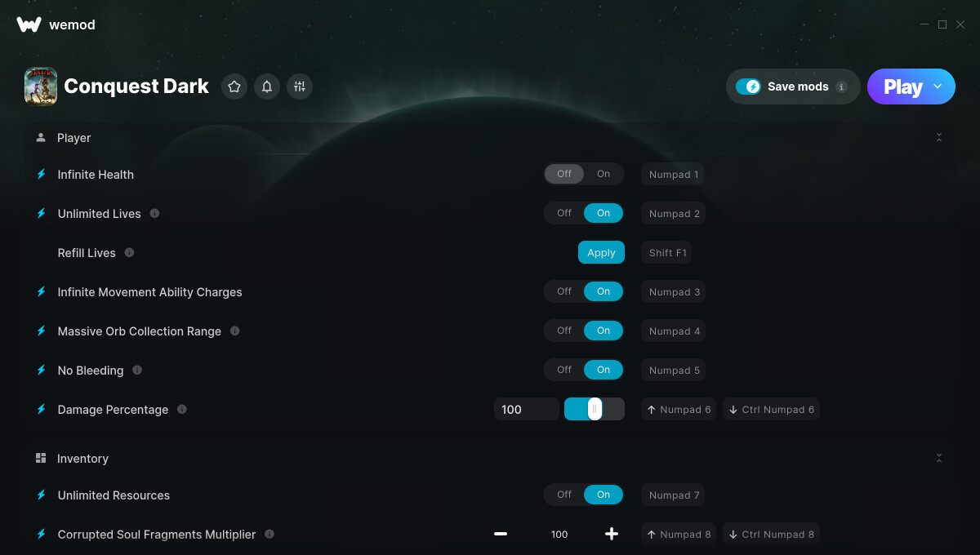Viewport: 980px width, 555px height.
Task: Open the notifications bell icon
Action: [267, 87]
